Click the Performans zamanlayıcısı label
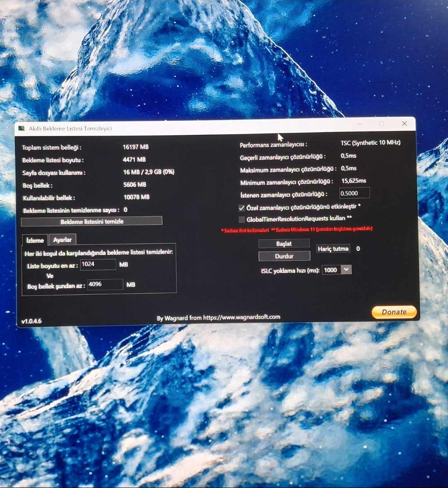This screenshot has height=488, width=448. (273, 145)
